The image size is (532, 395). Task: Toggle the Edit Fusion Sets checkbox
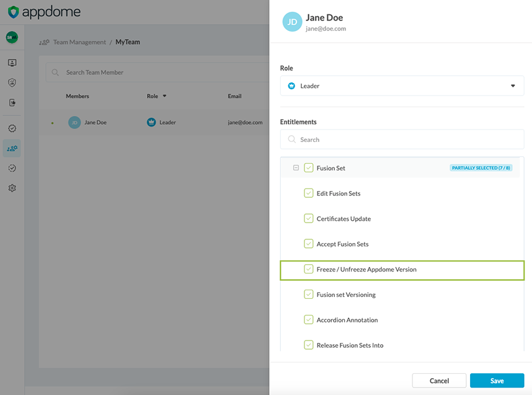pos(309,193)
